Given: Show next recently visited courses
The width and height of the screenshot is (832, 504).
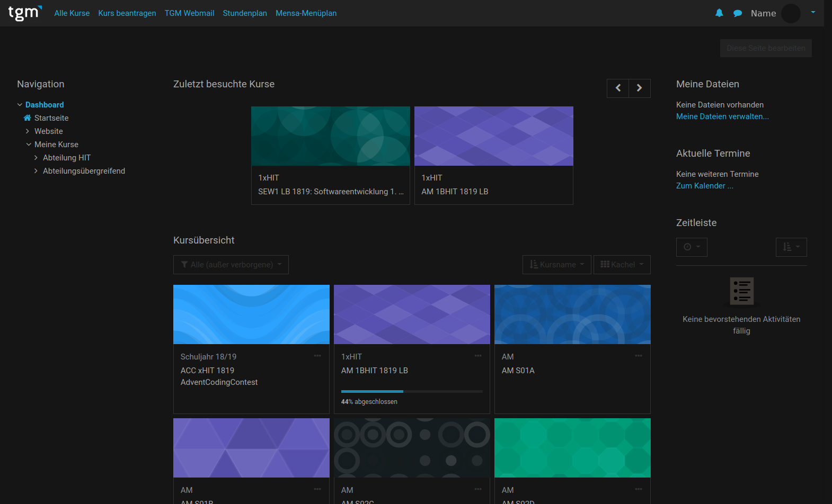Looking at the screenshot, I should (x=640, y=88).
